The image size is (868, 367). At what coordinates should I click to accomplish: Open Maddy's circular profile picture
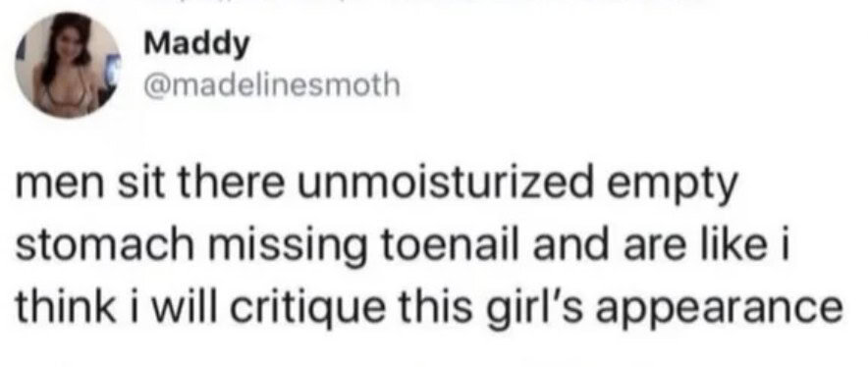coord(68,64)
